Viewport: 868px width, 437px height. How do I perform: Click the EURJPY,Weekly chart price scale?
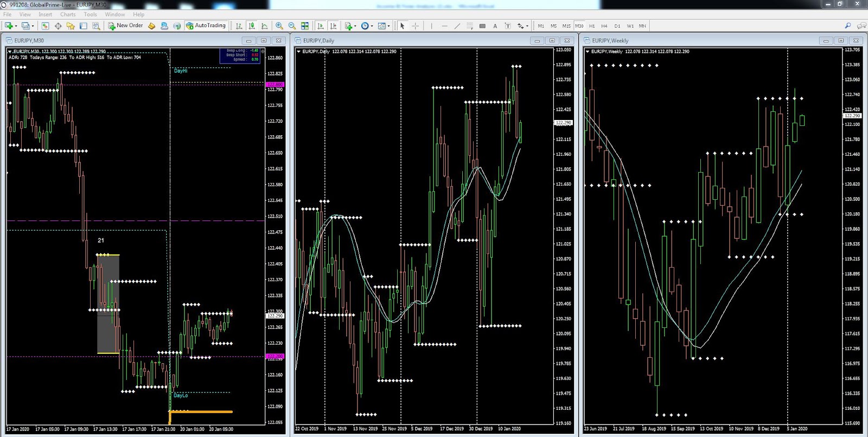[x=852, y=236]
